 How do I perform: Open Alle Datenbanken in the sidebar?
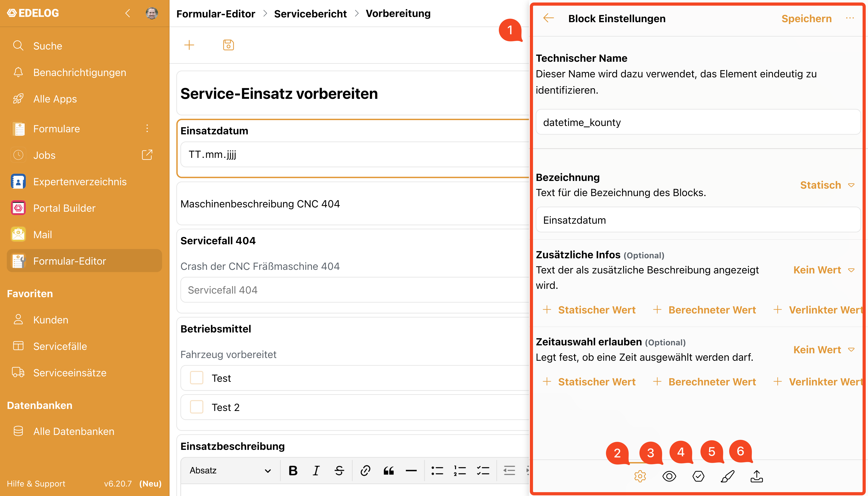coord(84,431)
